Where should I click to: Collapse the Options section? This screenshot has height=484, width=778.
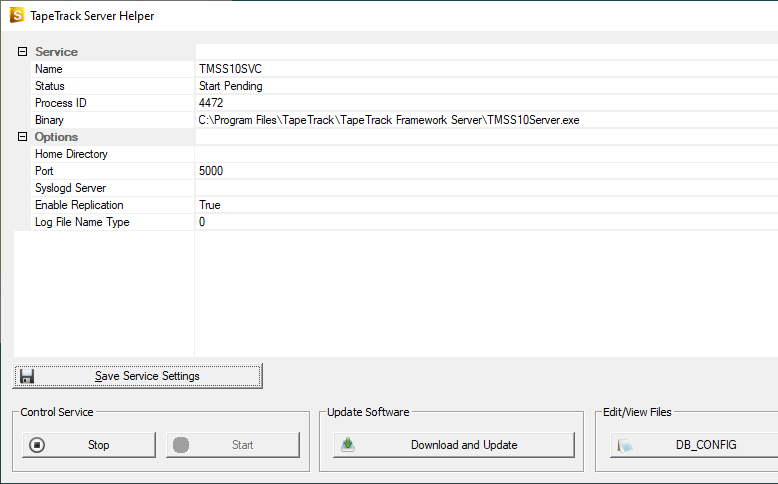pos(22,137)
